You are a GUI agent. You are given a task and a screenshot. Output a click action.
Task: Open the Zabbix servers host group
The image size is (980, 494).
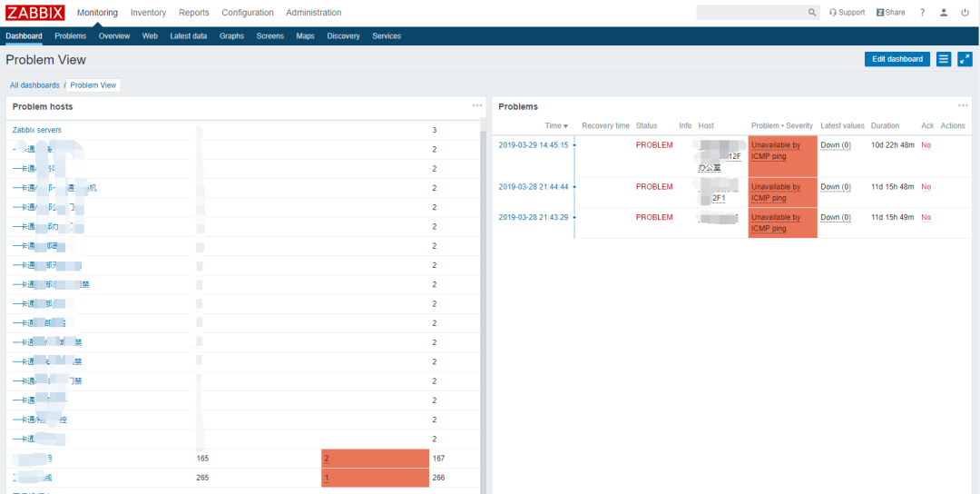37,130
